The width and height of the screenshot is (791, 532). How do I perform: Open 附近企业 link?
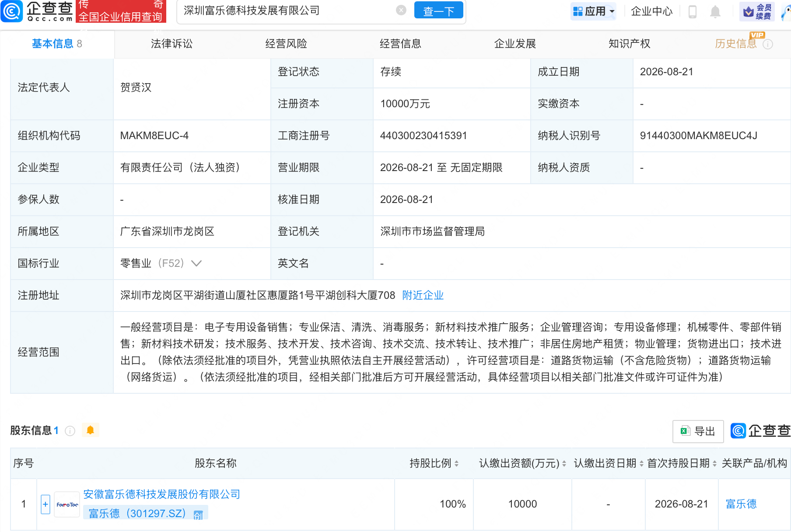[423, 295]
